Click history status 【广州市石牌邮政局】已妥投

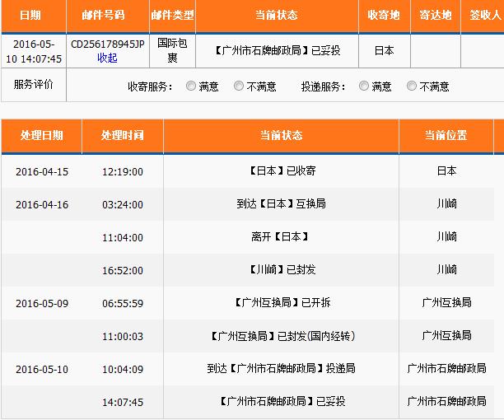[282, 401]
